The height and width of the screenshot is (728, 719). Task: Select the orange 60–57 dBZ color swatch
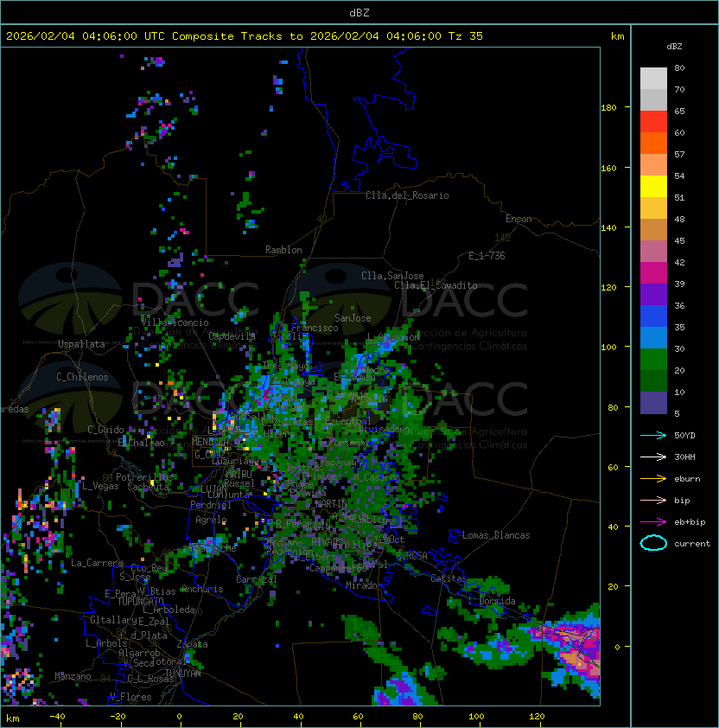pyautogui.click(x=653, y=143)
